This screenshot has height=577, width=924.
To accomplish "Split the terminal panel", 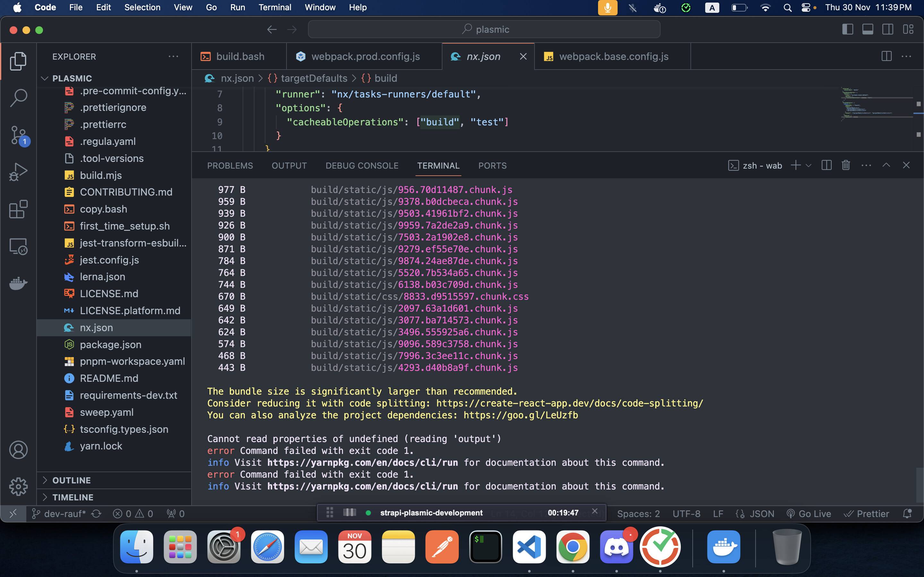I will tap(826, 165).
